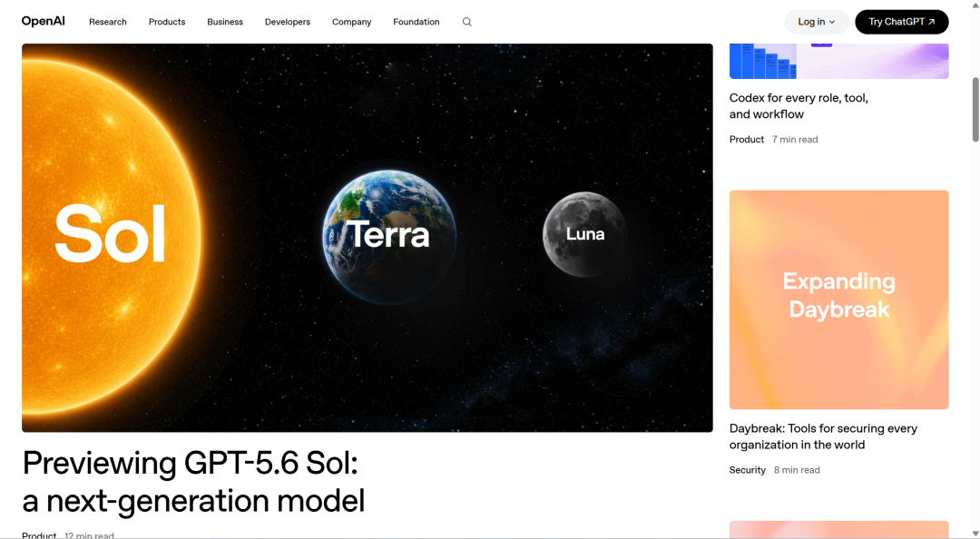Open the Developers menu

[288, 22]
